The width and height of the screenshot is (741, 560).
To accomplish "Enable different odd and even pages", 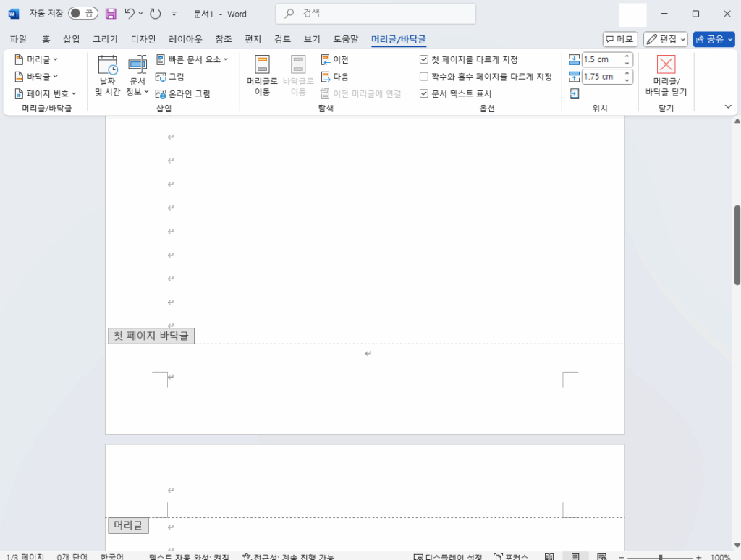I will [423, 76].
